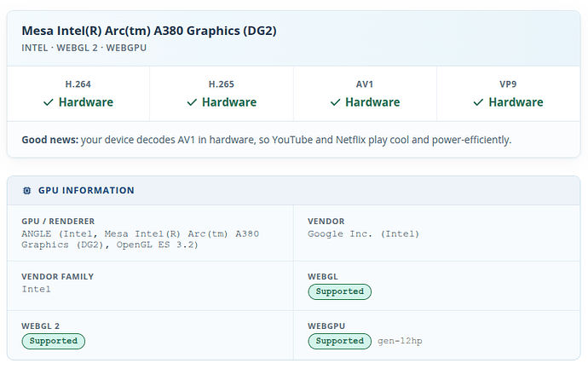Viewport: 588px width, 369px height.
Task: Select the Intel vendor family value
Action: point(36,289)
